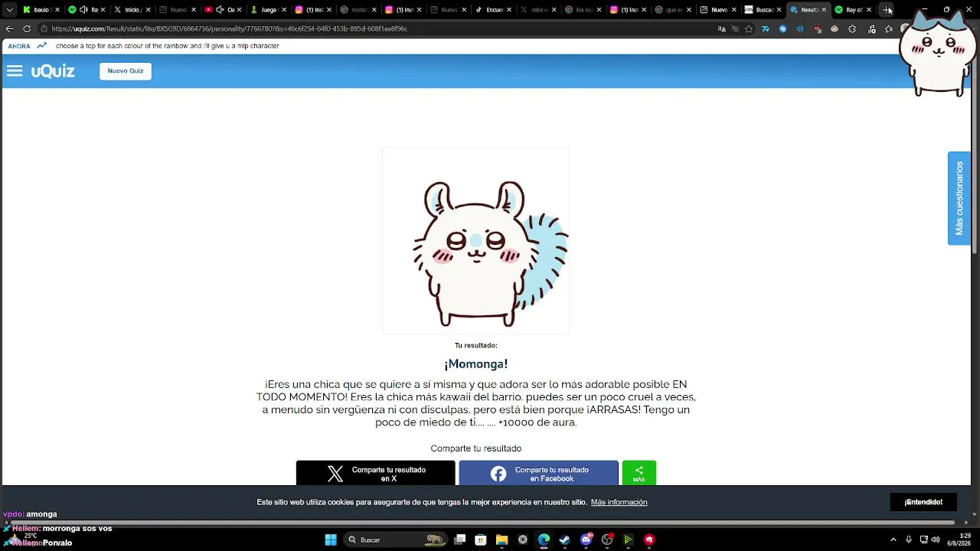
Task: Open the volume tray icon
Action: (x=936, y=540)
